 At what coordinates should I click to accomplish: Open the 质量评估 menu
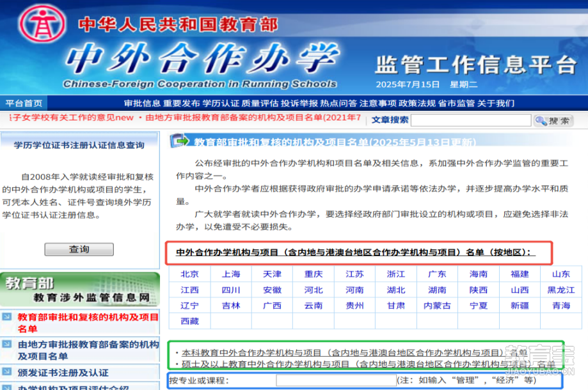point(260,103)
